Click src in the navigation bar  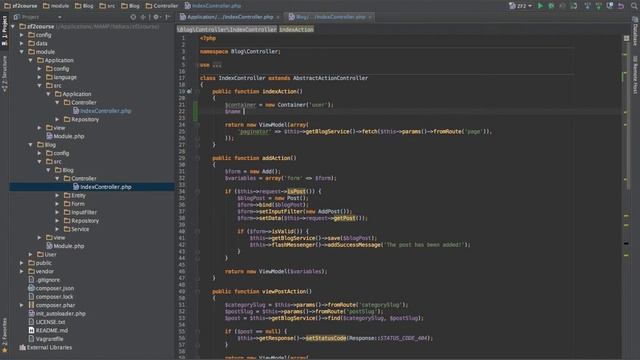coord(107,6)
